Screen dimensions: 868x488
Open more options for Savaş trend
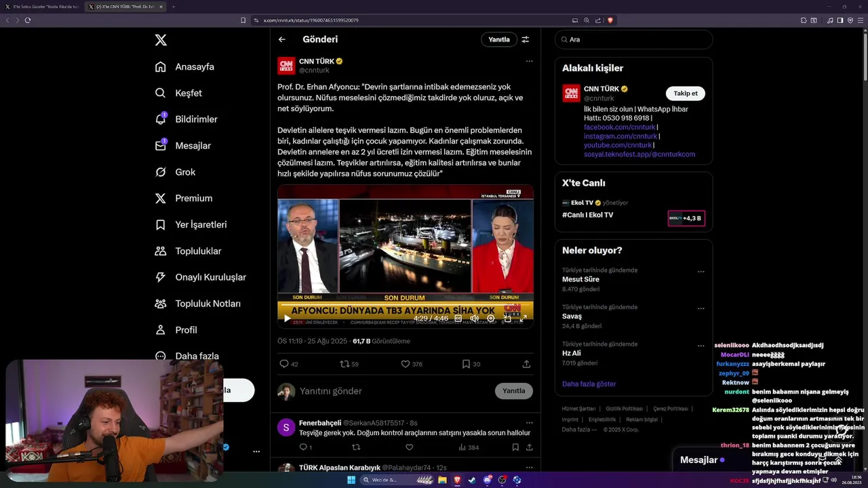(701, 308)
